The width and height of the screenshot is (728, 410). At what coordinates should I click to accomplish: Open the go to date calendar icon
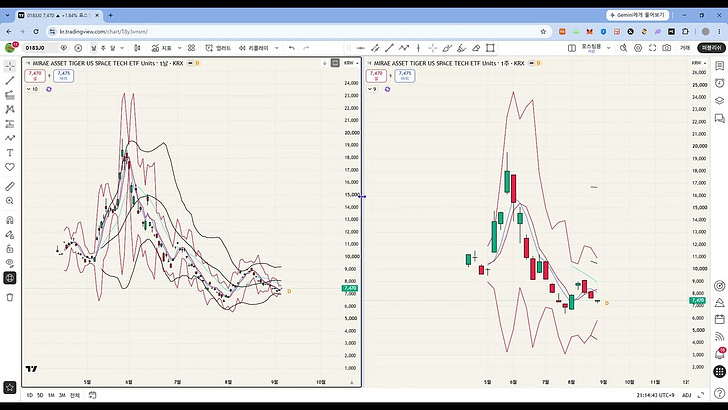click(x=92, y=395)
